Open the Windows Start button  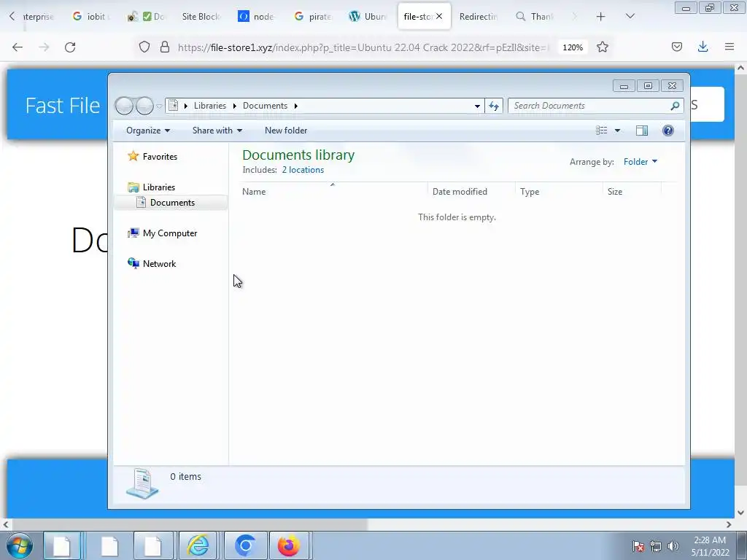coord(19,545)
